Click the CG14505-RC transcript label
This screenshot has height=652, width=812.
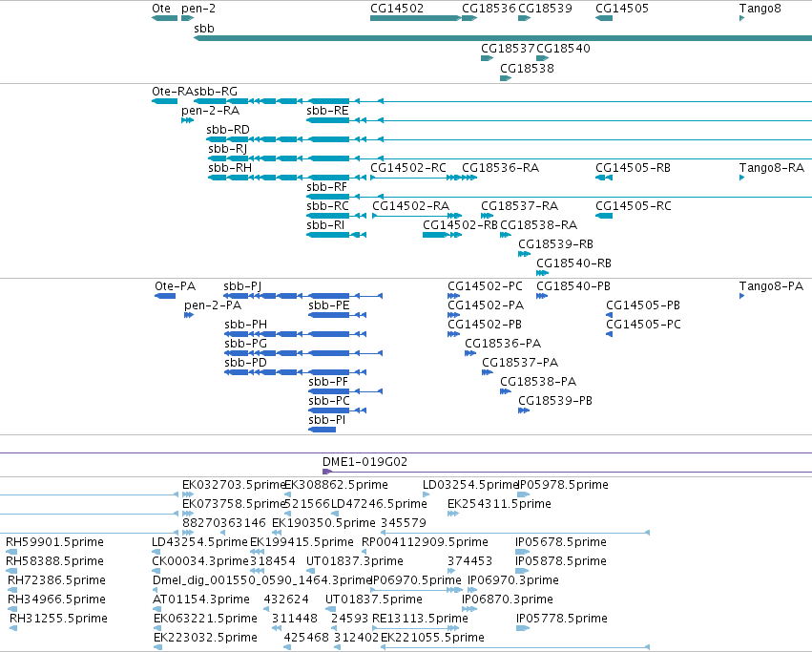[634, 206]
